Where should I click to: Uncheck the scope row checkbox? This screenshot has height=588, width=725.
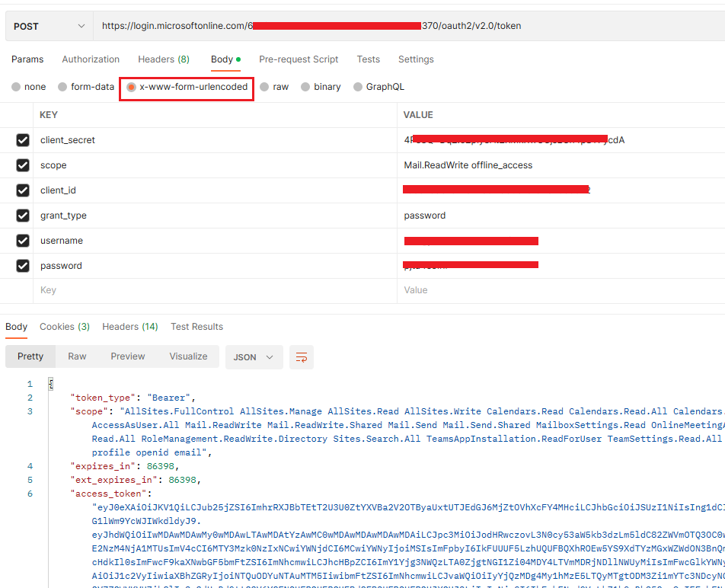(x=23, y=165)
